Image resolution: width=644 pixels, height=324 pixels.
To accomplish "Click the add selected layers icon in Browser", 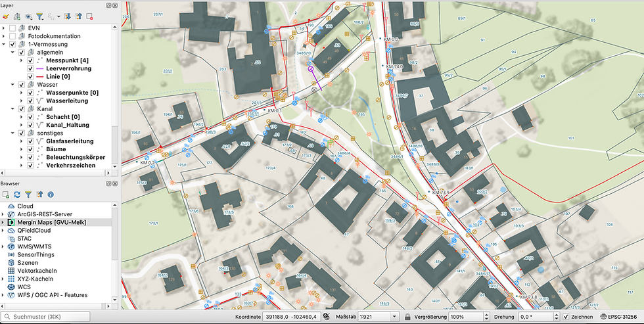I will 6,195.
